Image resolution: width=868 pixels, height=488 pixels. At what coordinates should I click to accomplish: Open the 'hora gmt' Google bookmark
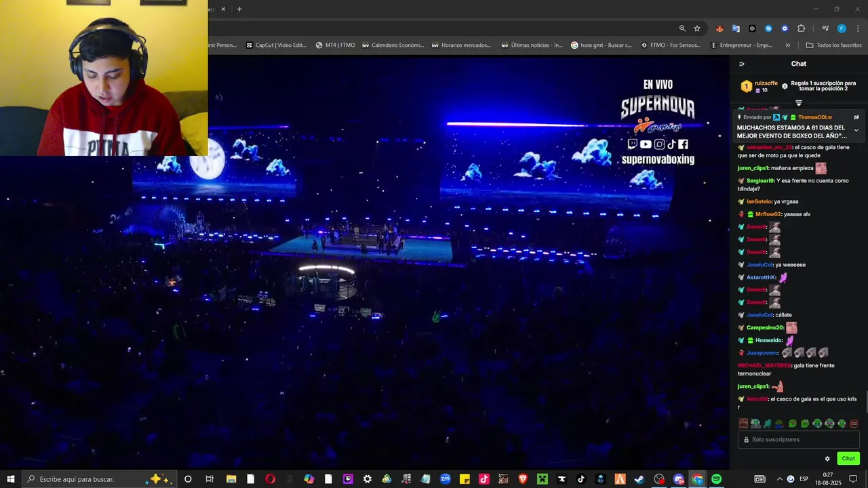(x=601, y=45)
